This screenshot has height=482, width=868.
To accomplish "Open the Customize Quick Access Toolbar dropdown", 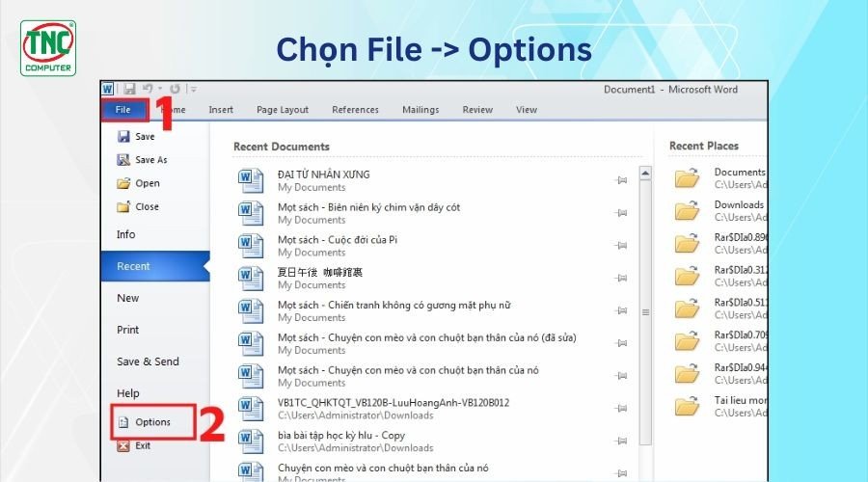I will coord(193,89).
